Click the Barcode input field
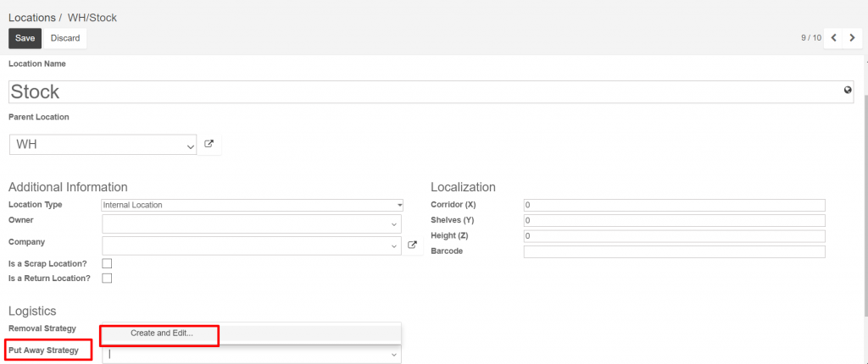The height and width of the screenshot is (364, 868). 674,251
